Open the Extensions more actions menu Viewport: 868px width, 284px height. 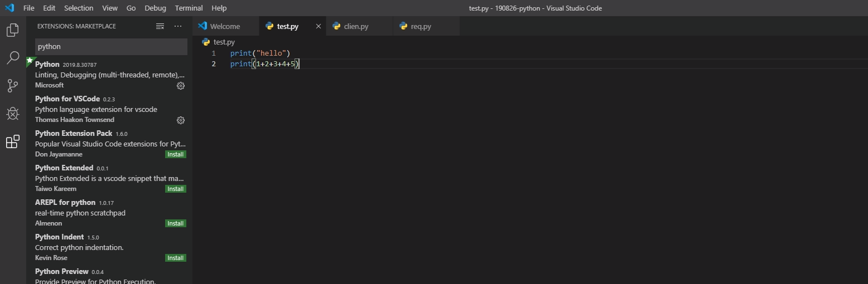[x=178, y=26]
